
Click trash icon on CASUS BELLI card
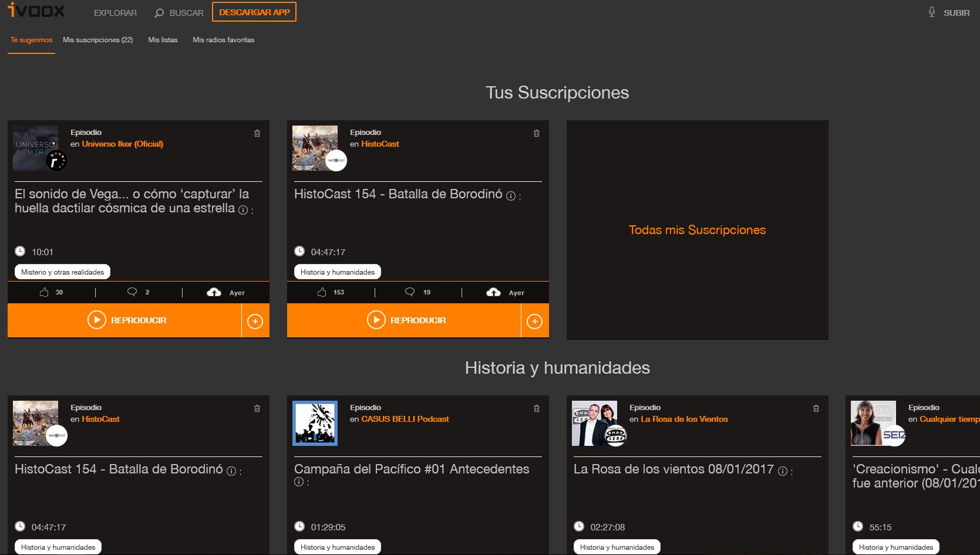[x=537, y=408]
